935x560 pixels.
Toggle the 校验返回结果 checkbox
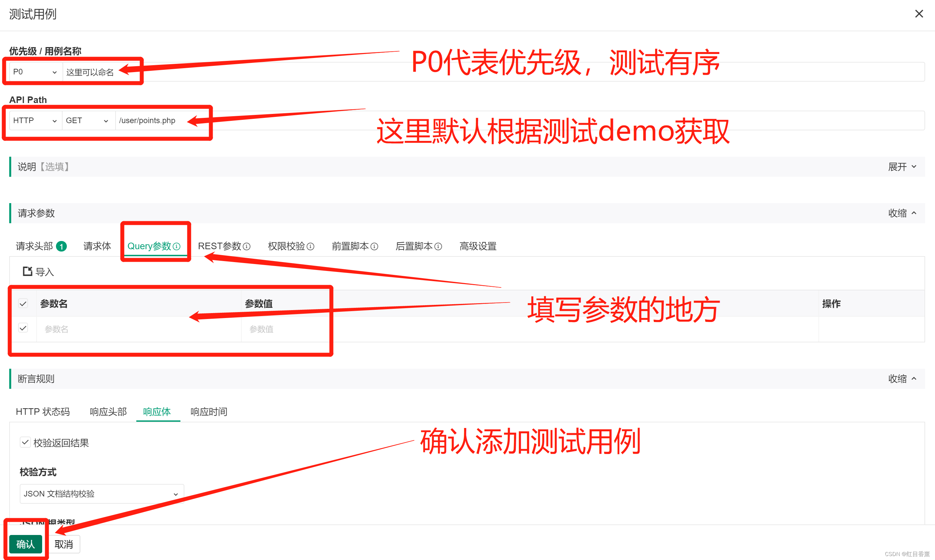(x=20, y=440)
